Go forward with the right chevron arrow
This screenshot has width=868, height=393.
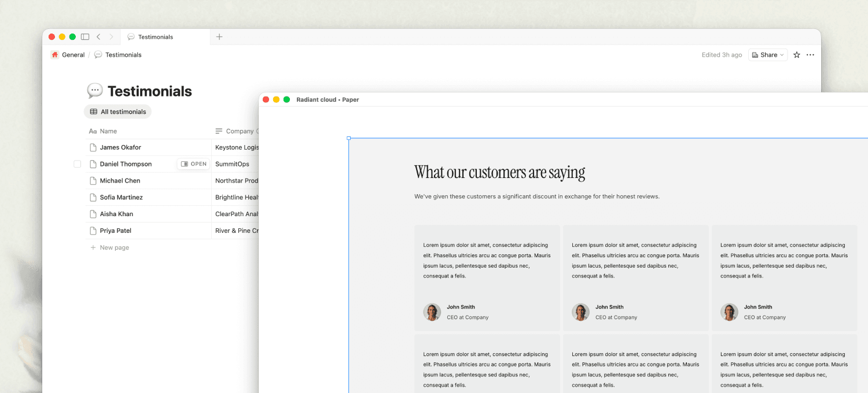click(x=111, y=37)
